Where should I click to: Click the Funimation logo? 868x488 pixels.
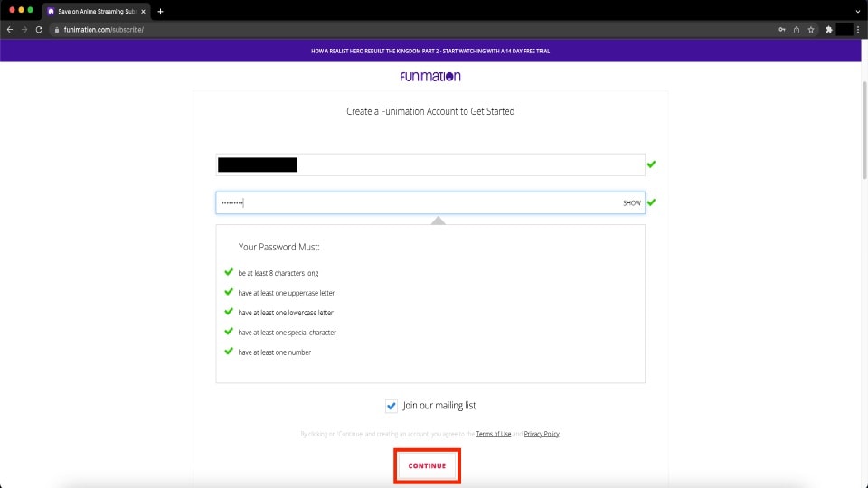[x=430, y=76]
